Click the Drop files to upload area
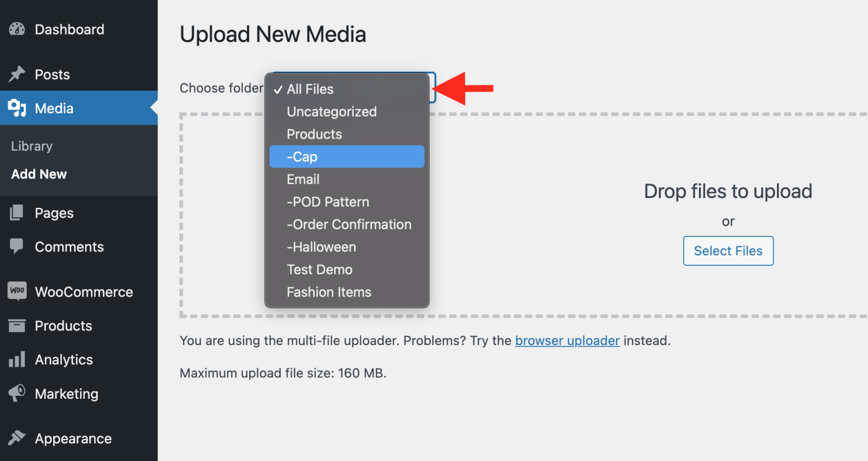The image size is (868, 461). click(x=728, y=191)
